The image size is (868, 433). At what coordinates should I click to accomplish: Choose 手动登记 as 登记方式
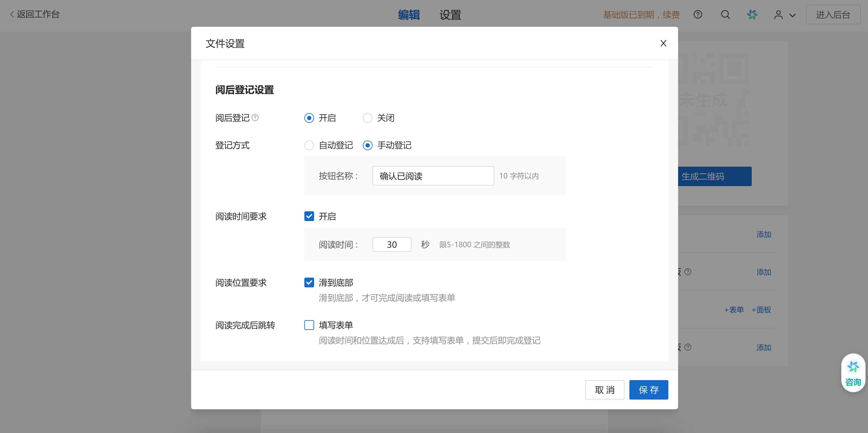tap(367, 145)
